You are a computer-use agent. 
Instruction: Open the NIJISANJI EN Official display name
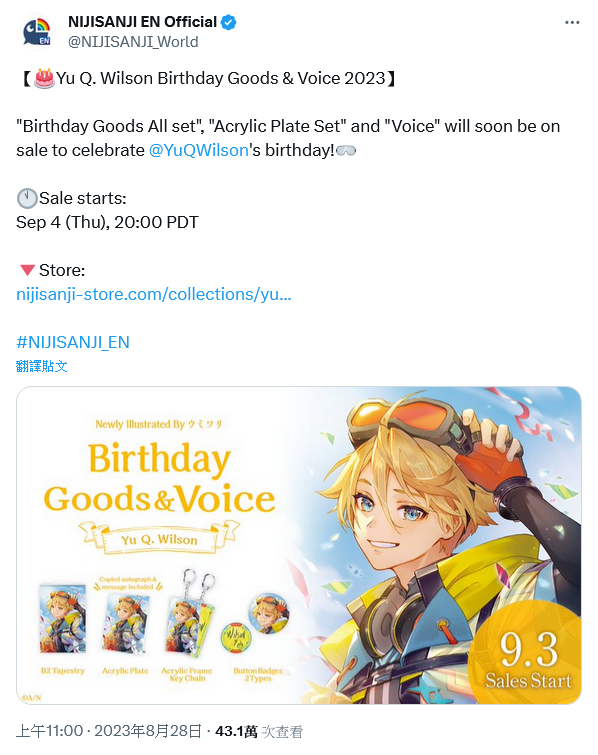(143, 22)
